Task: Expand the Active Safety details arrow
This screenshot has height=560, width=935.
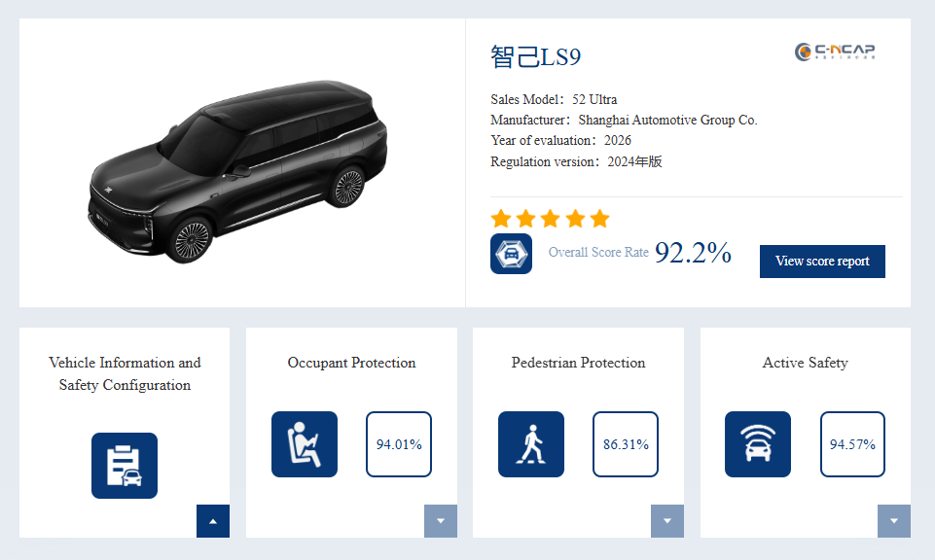Action: click(x=894, y=521)
